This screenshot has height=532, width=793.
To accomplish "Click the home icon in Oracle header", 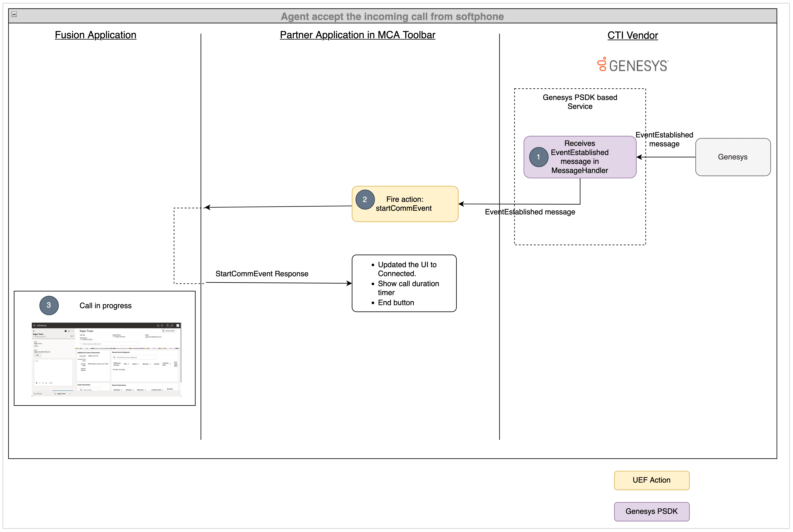I will [x=158, y=325].
